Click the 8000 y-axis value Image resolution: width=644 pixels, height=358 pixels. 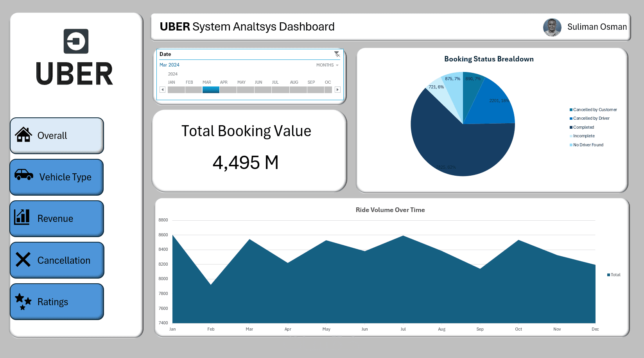click(x=163, y=279)
